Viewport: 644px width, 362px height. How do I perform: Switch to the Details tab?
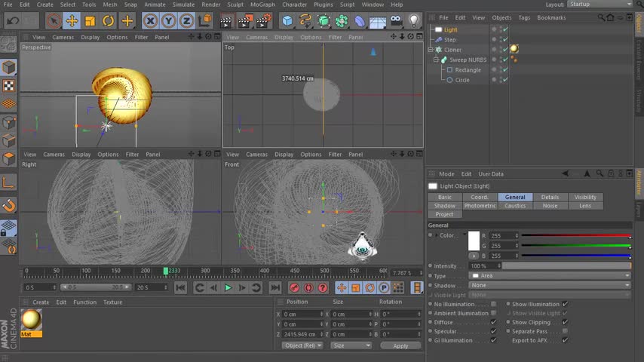[550, 197]
